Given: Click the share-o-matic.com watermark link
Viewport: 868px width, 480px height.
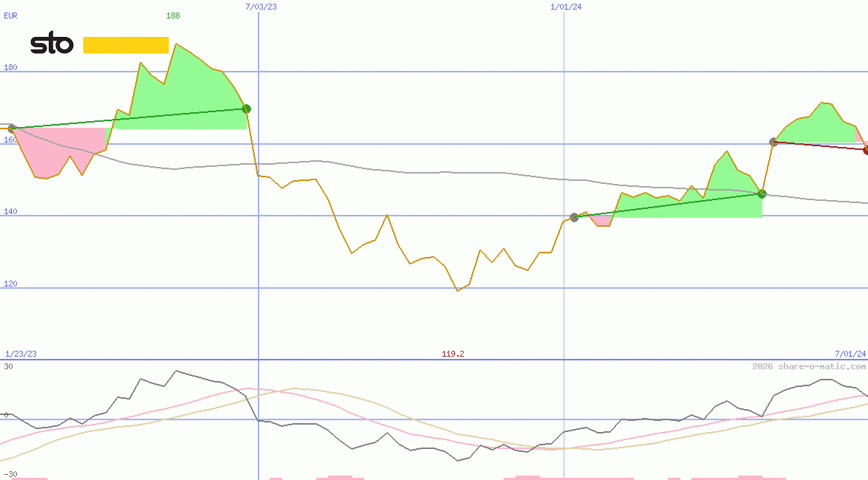Looking at the screenshot, I should pos(809,366).
